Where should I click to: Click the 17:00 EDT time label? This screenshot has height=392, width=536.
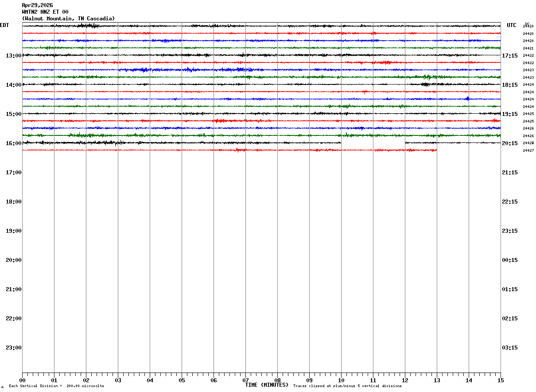click(x=14, y=173)
